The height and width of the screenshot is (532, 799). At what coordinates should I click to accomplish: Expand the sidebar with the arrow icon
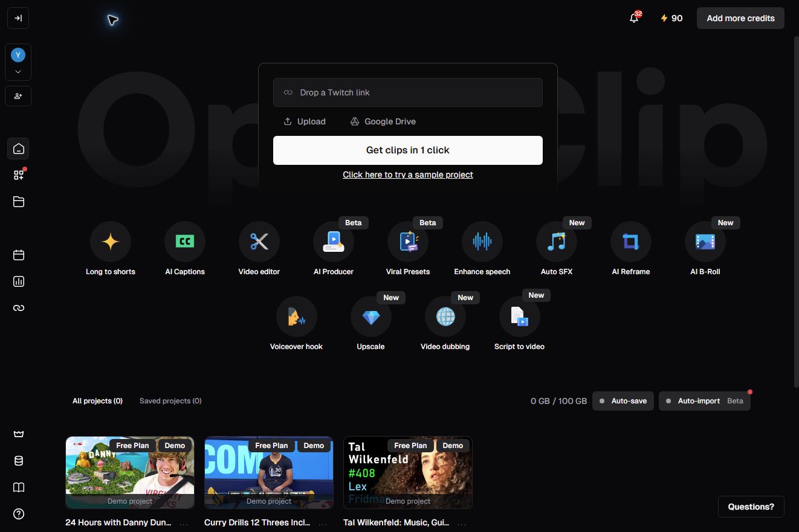point(18,18)
